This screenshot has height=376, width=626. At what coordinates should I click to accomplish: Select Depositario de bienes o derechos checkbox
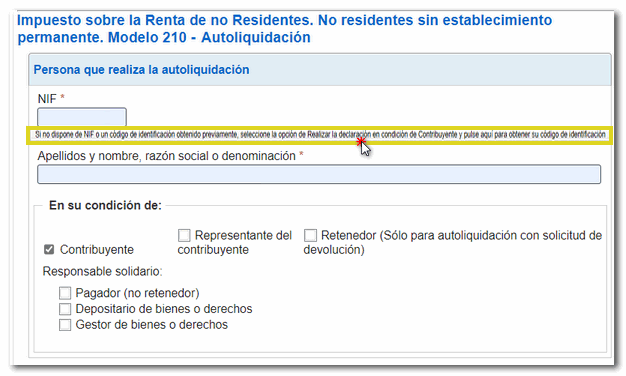click(65, 309)
